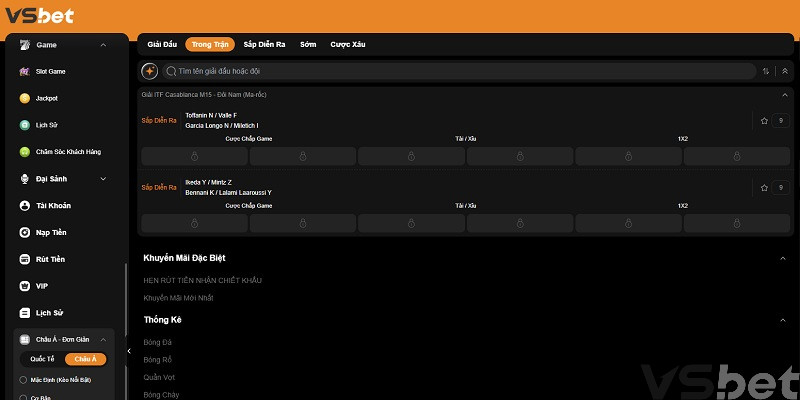Open the Tài Khoản account icon
This screenshot has height=400, width=800.
(x=24, y=206)
